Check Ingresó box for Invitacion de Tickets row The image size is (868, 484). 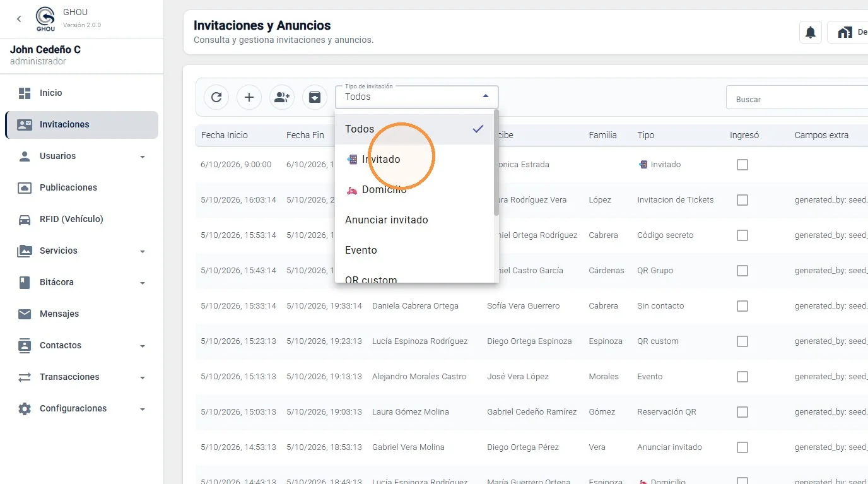[742, 200]
